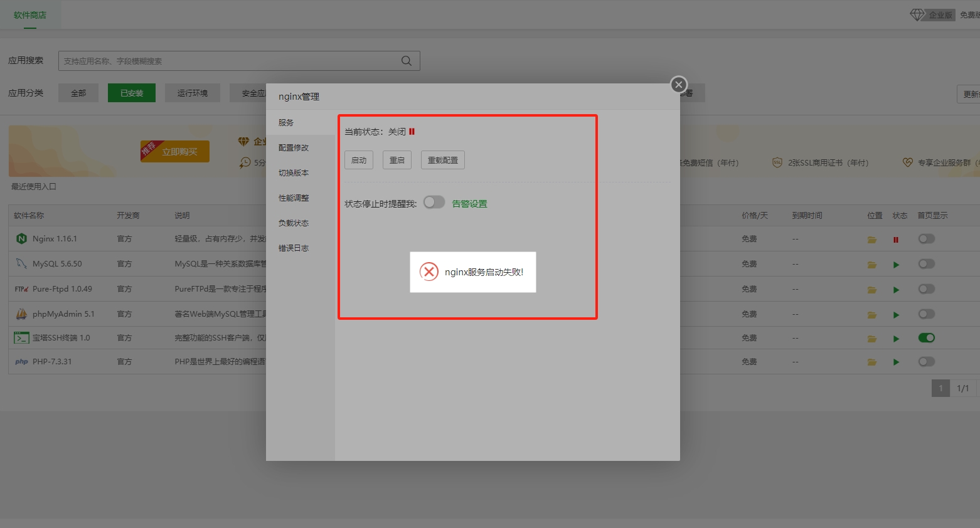Screen dimensions: 980x528
Task: Click the 专享企业服务群 heart icon
Action: 907,162
